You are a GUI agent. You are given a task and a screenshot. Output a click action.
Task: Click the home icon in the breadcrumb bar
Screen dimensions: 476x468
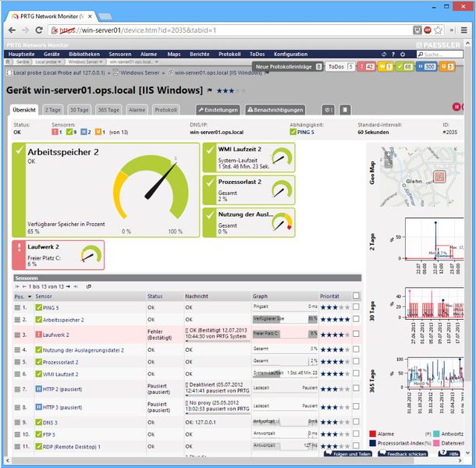pos(9,62)
